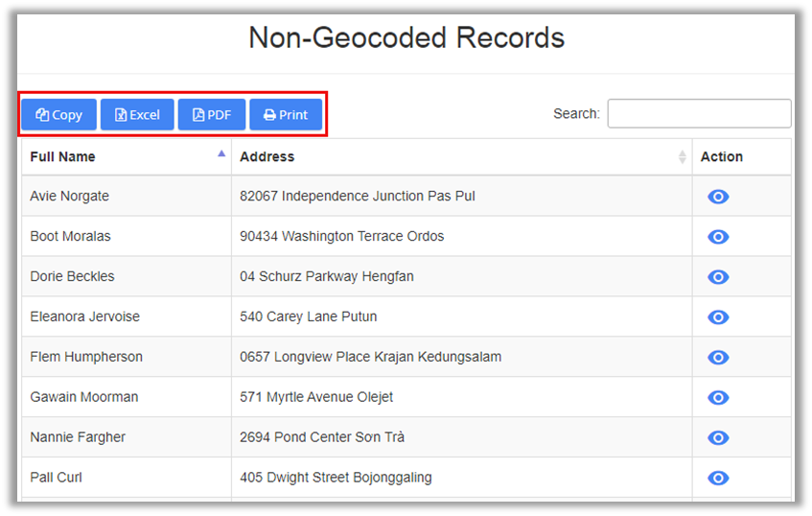Export the table as PDF

click(x=212, y=114)
